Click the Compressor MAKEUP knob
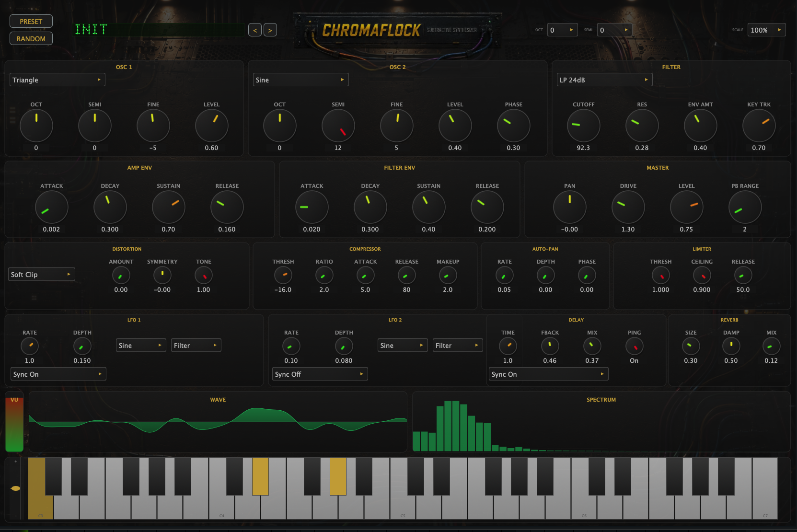The image size is (797, 532). pos(448,275)
